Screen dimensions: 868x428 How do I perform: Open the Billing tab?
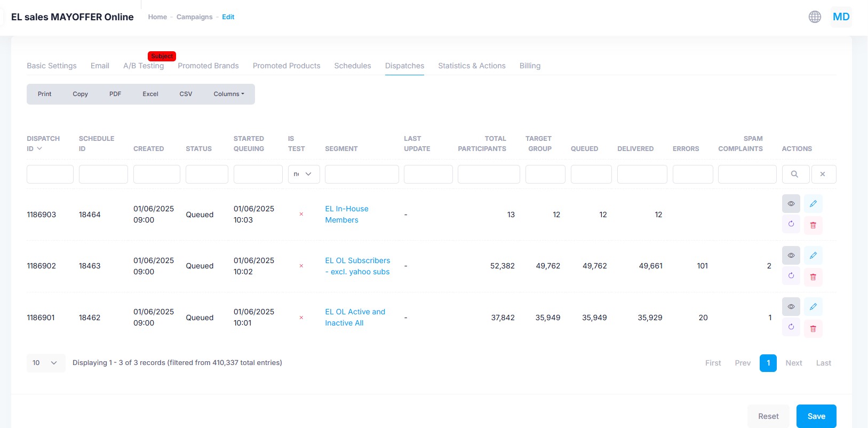(530, 66)
